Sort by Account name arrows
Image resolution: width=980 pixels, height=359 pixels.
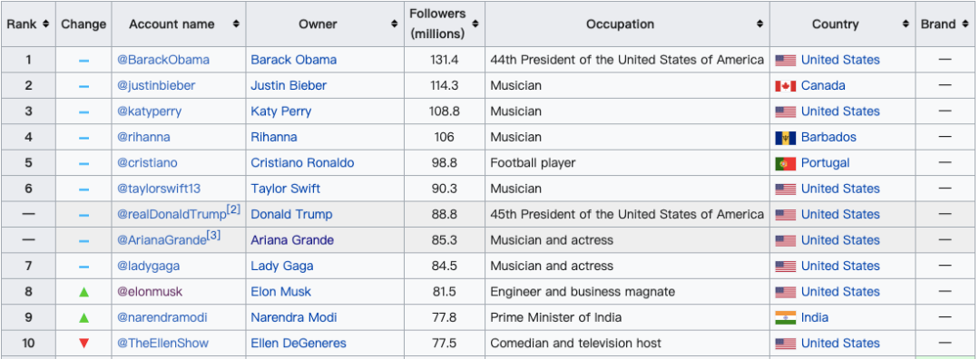tap(236, 24)
